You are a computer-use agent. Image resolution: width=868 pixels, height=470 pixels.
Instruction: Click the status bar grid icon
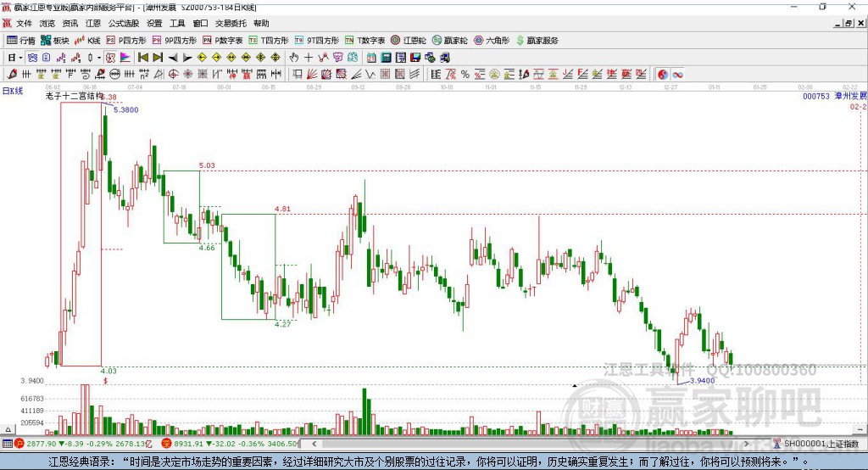pos(7,444)
